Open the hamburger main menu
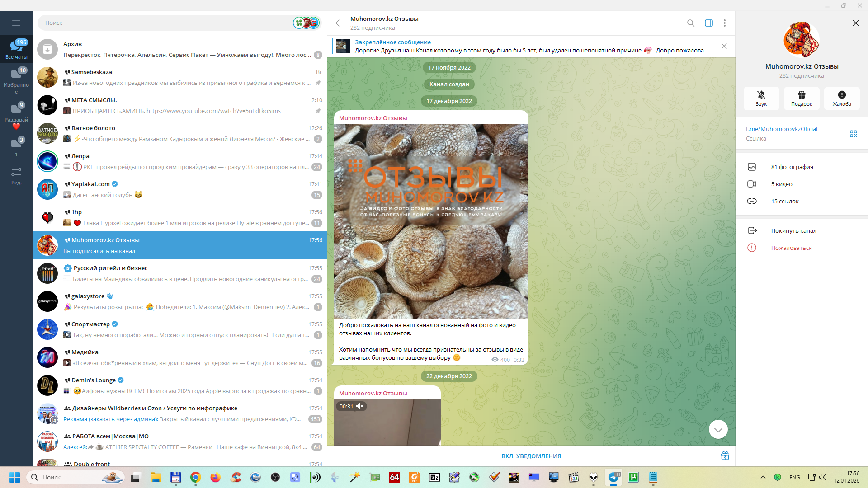The height and width of the screenshot is (488, 868). click(16, 23)
